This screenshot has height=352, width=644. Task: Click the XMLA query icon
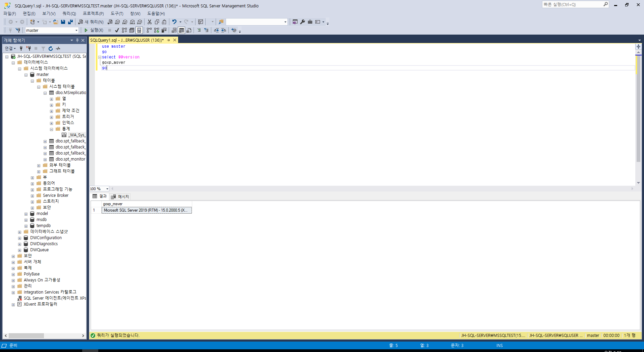(x=132, y=22)
